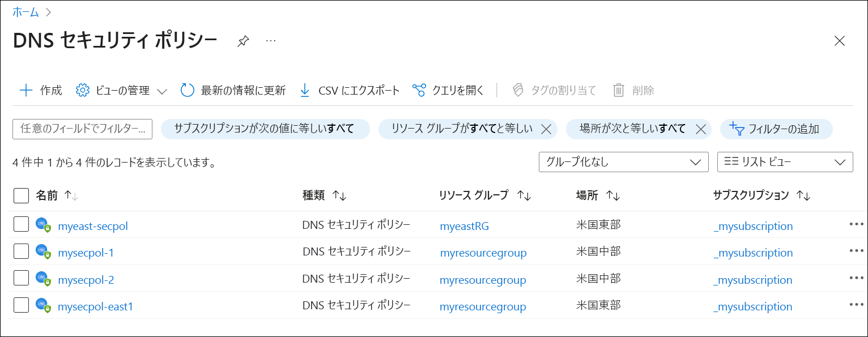Check the mysecpol-2 row checkbox
This screenshot has height=337, width=868.
[21, 278]
